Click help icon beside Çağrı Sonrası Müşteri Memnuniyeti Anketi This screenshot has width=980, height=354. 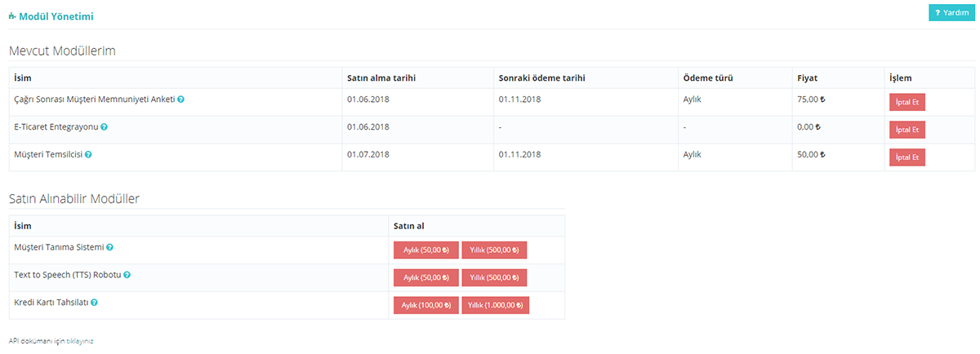tap(180, 100)
